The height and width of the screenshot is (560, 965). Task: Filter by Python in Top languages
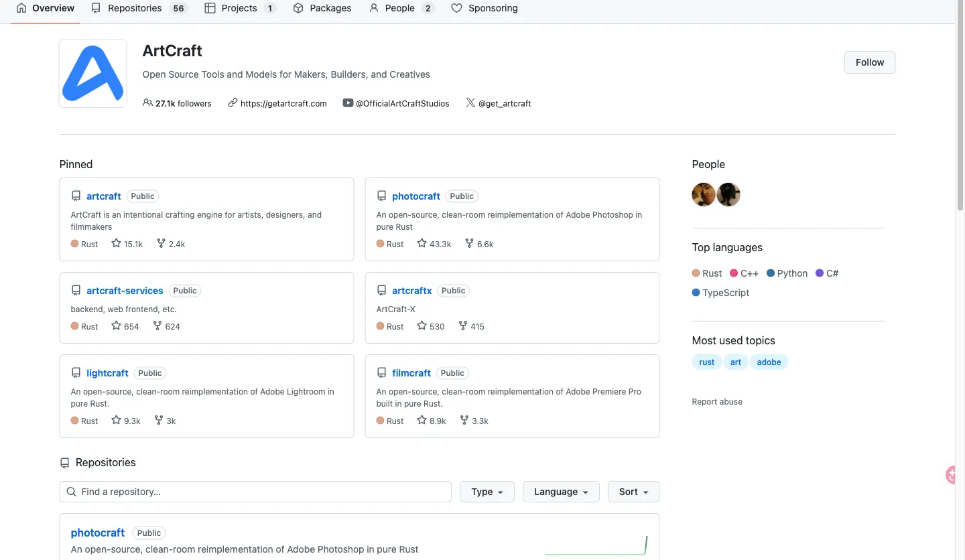pyautogui.click(x=787, y=273)
